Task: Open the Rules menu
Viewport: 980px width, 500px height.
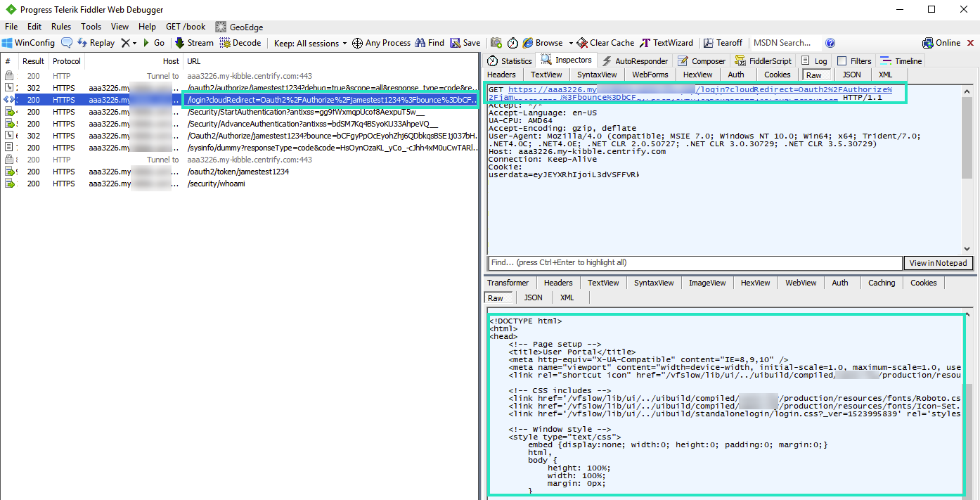Action: [x=61, y=27]
